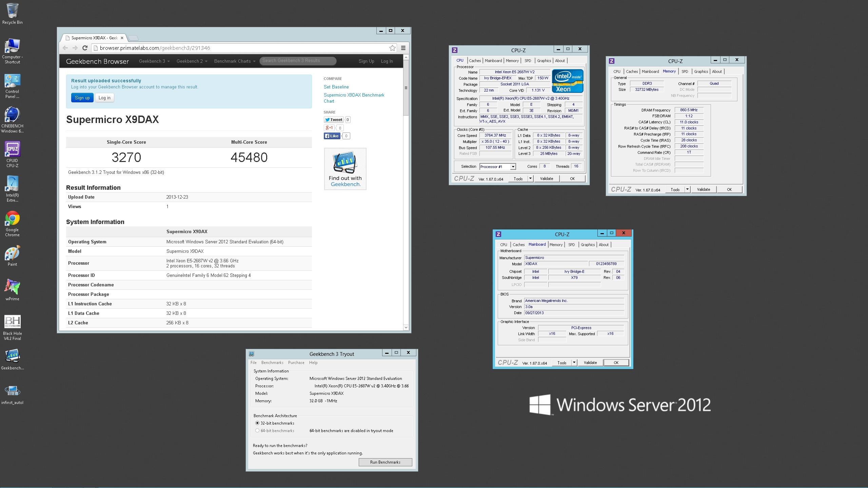
Task: Click the scrollbar down arrow in Chrome
Action: (406, 327)
